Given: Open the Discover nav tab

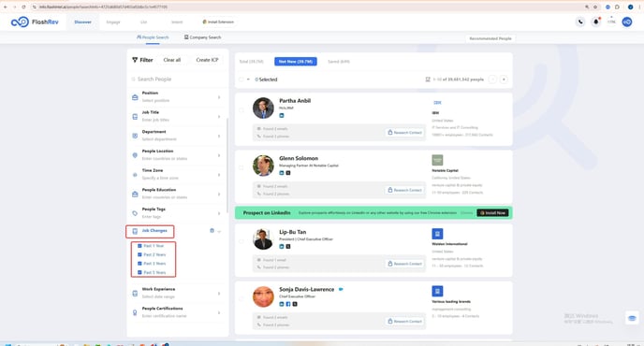Looking at the screenshot, I should (83, 22).
